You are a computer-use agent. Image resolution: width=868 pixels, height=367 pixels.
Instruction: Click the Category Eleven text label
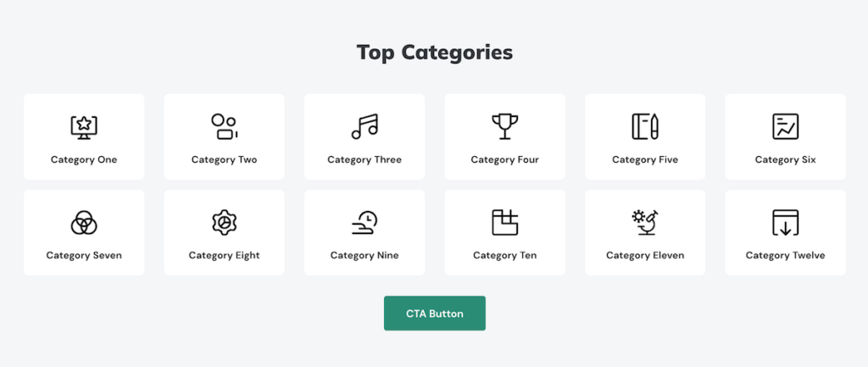[x=645, y=255]
